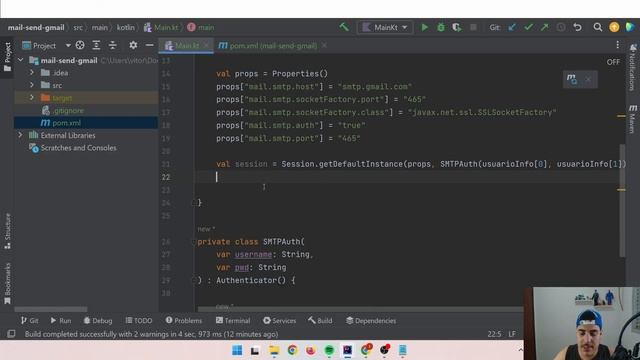Fold the SMTPAuth class at line 26
The width and height of the screenshot is (640, 360).
pyautogui.click(x=194, y=242)
